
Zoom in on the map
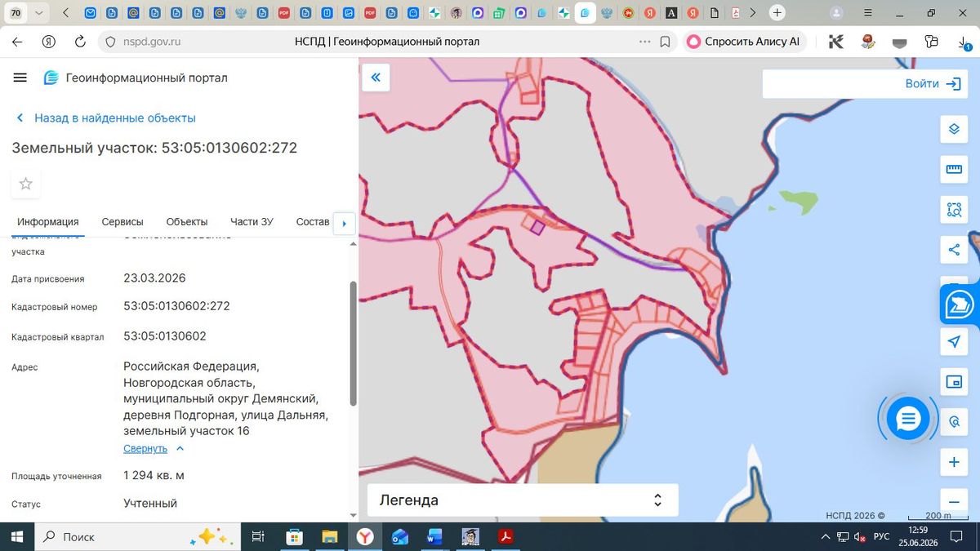click(954, 462)
